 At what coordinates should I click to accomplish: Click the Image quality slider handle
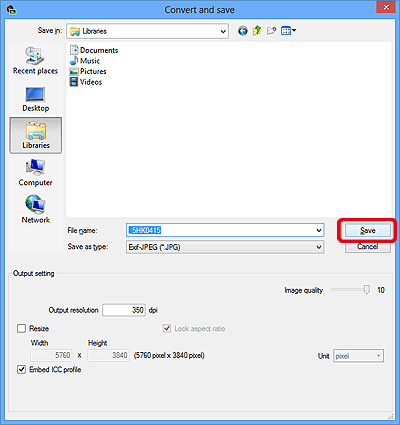point(367,290)
